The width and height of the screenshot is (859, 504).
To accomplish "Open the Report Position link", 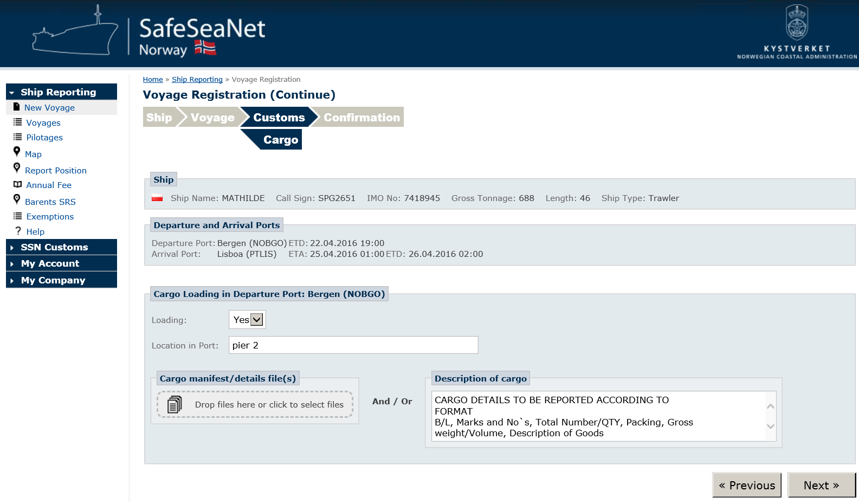I will [56, 170].
